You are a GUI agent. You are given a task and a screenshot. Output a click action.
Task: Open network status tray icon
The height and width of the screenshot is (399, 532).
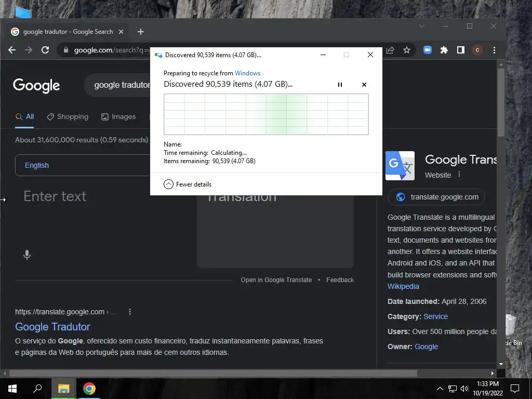(453, 389)
